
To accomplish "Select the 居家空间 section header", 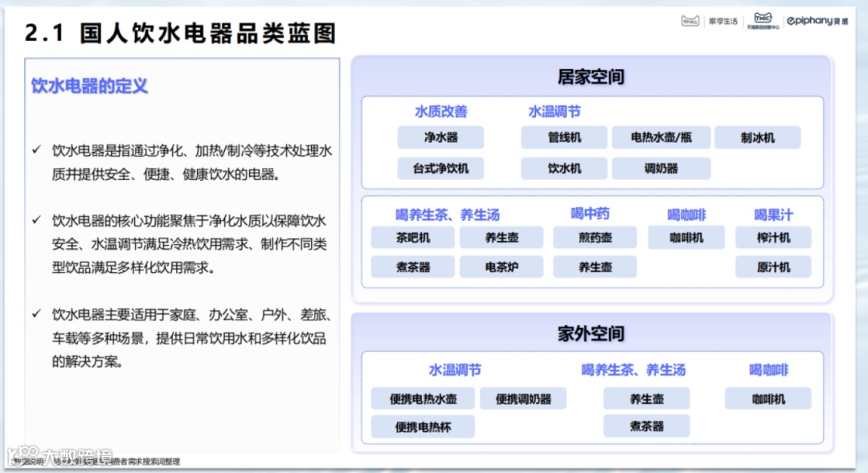I will (592, 77).
